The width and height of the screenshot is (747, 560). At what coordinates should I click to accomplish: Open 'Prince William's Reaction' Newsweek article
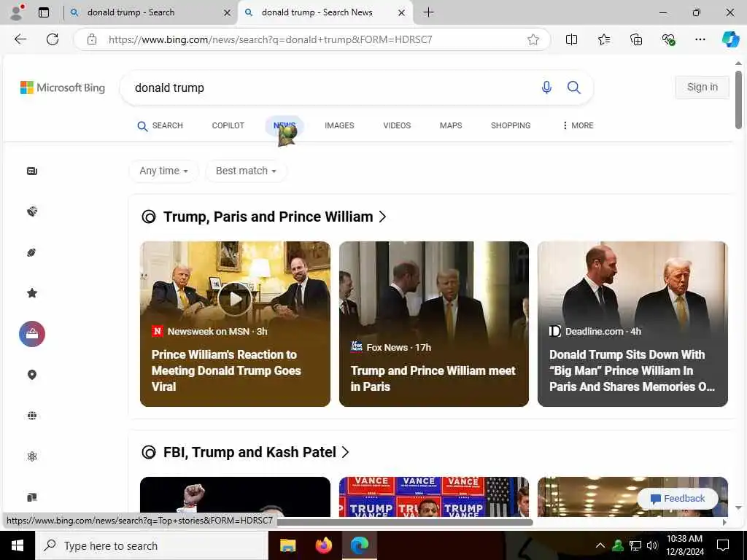pos(226,370)
